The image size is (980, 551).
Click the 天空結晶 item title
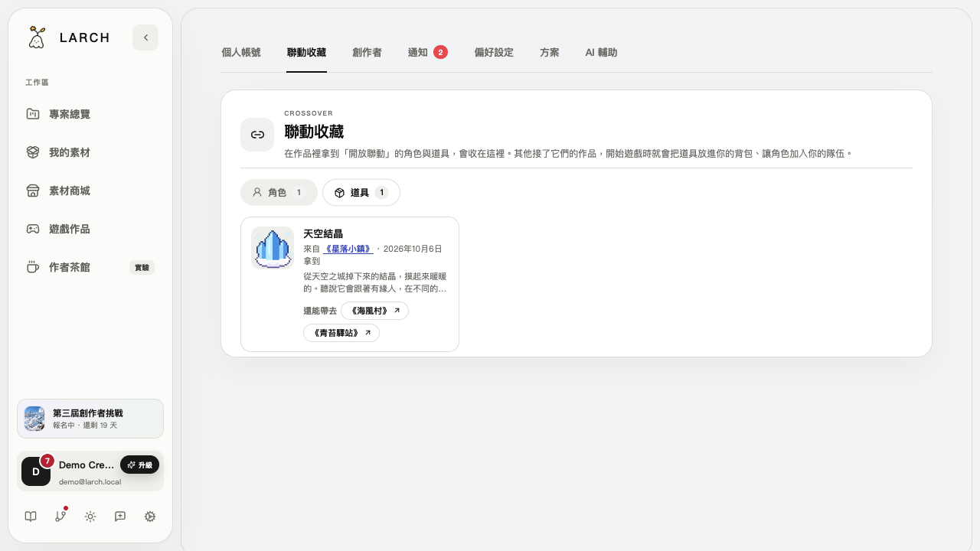[323, 233]
